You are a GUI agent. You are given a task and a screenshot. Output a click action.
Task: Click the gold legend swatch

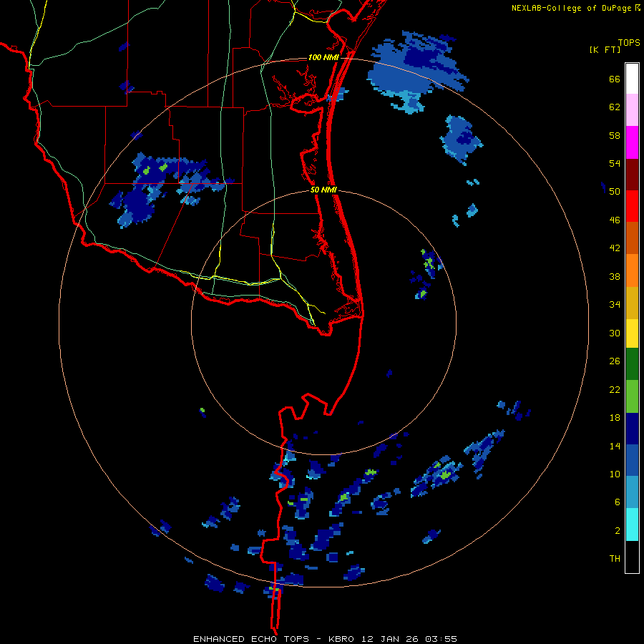pos(632,303)
